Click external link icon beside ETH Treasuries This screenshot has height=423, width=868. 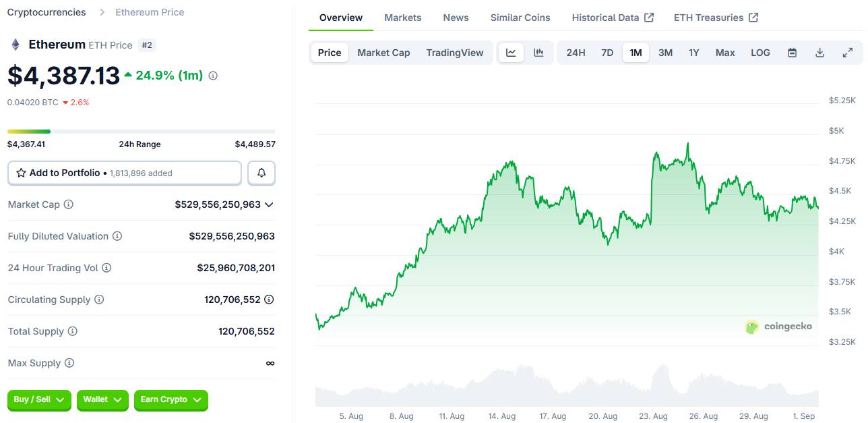tap(753, 18)
